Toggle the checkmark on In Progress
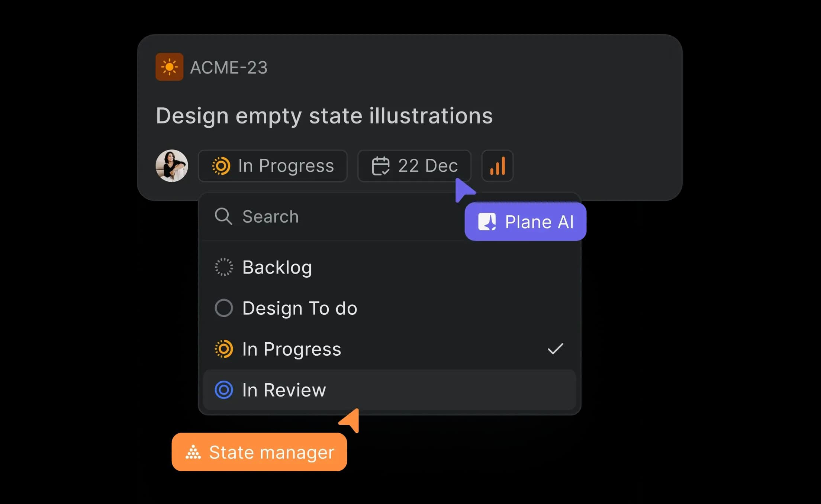Screen dimensions: 821x504 [556, 349]
